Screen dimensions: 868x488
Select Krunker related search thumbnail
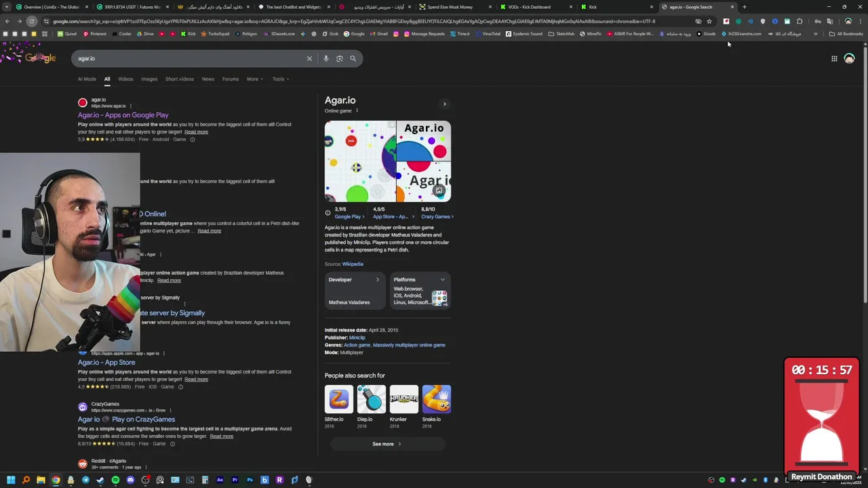pyautogui.click(x=403, y=399)
